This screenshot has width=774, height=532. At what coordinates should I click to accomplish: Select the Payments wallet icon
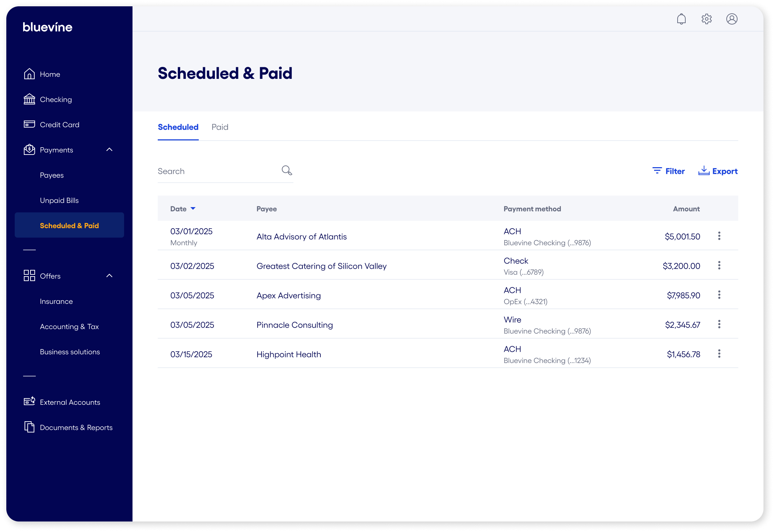(x=29, y=150)
